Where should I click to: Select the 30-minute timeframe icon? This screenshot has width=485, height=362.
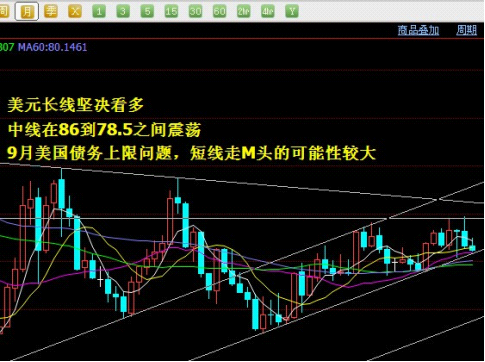point(195,11)
